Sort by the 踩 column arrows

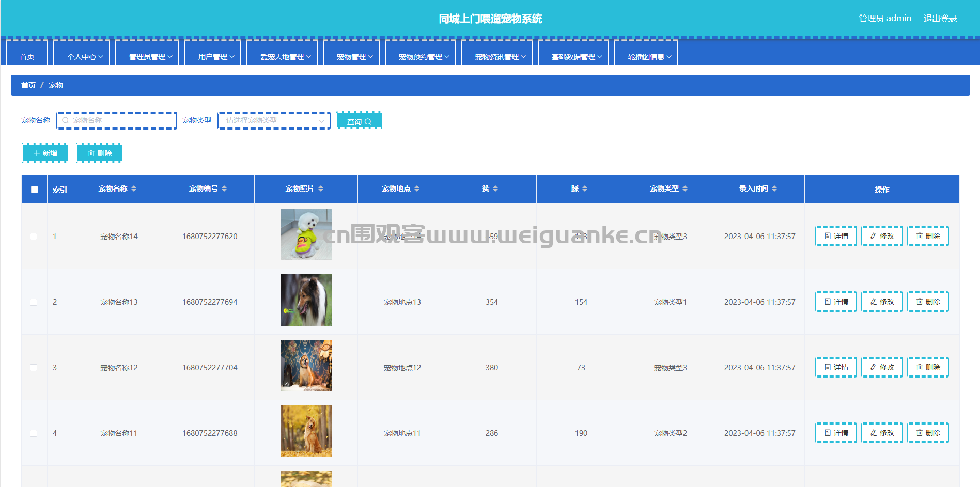click(585, 189)
